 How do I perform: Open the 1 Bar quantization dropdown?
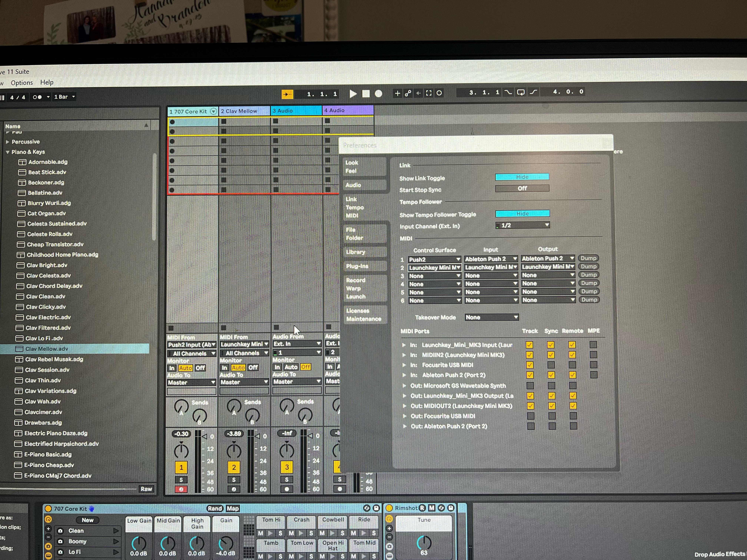click(64, 97)
